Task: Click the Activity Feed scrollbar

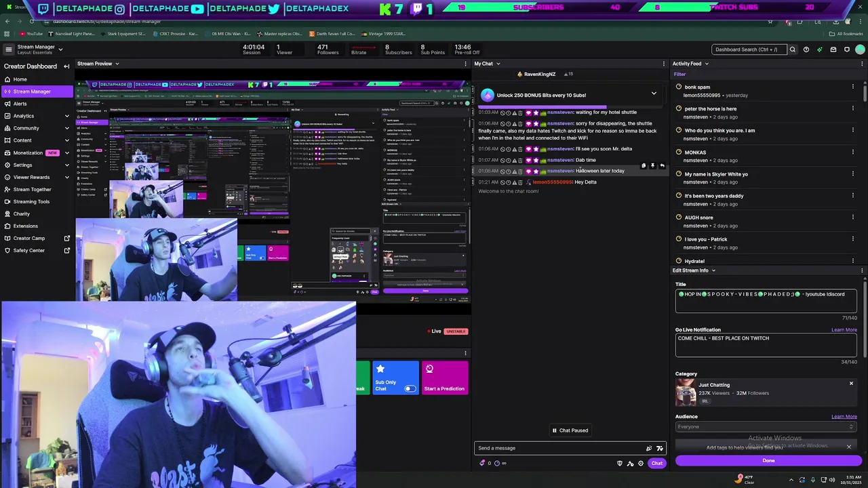Action: coord(865,92)
